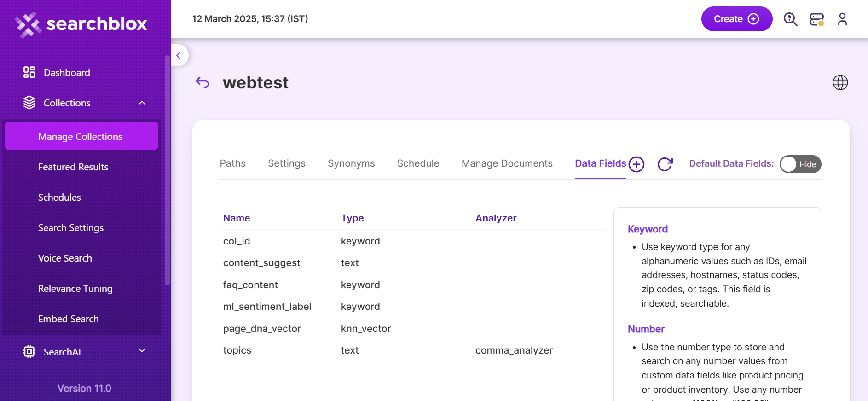
Task: Click the date and time text
Action: tap(250, 19)
